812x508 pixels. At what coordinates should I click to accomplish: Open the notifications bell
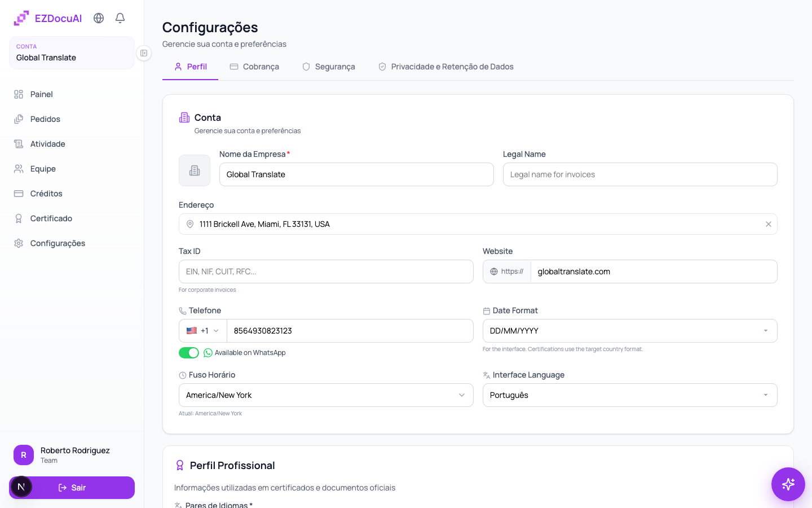click(120, 18)
